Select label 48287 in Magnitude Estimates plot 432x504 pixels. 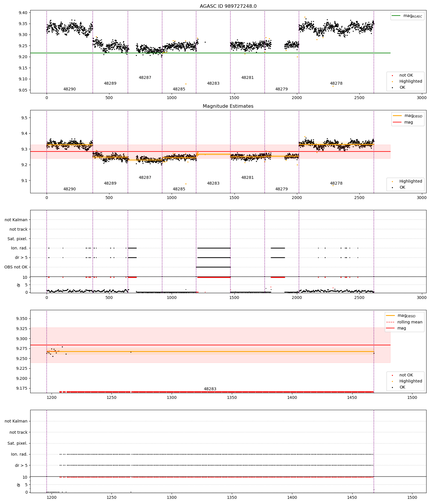[145, 178]
